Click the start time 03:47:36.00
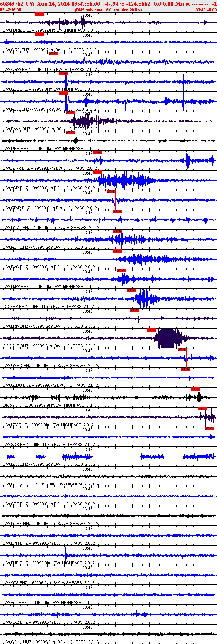The image size is (217, 644). coord(11,10)
